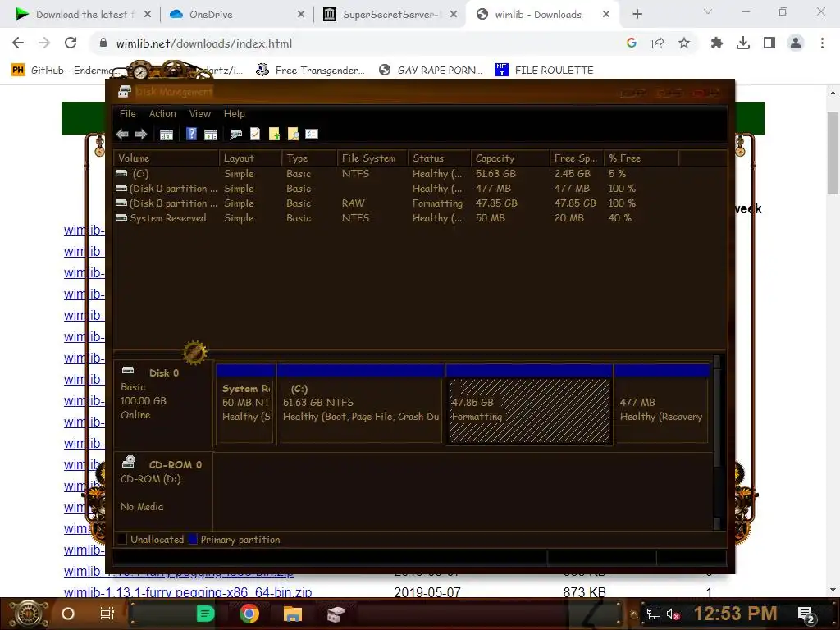
Task: Select the 477 MB Recovery partition block
Action: tap(662, 404)
